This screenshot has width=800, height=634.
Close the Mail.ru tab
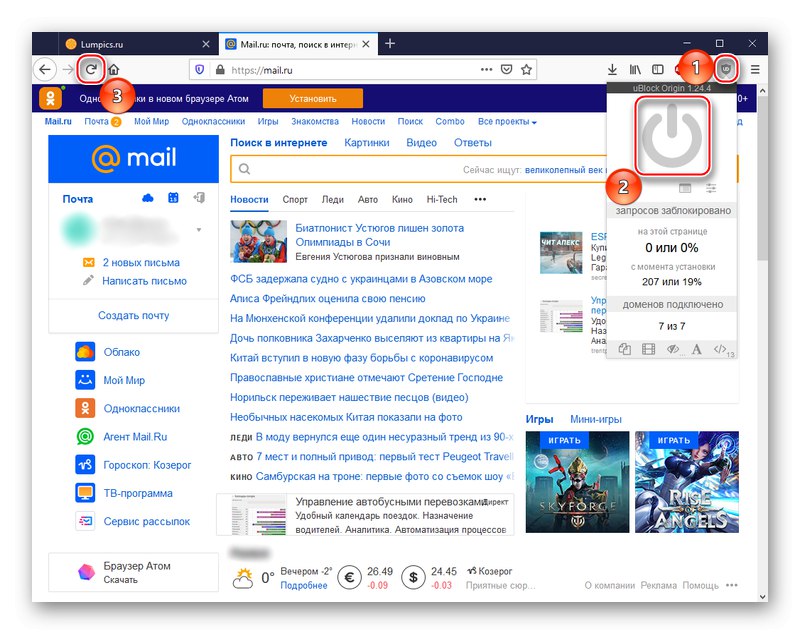tap(366, 44)
